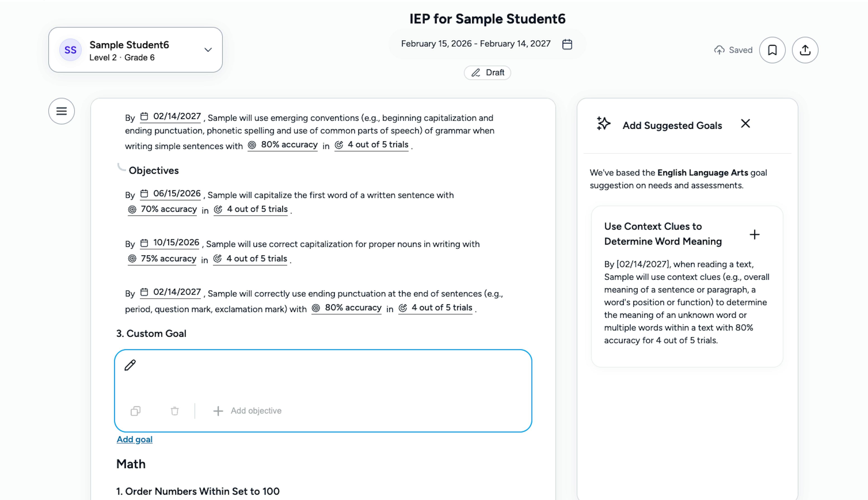Open the 06/15/2026 objective date picker
Viewport: 868px width, 500px height.
170,194
